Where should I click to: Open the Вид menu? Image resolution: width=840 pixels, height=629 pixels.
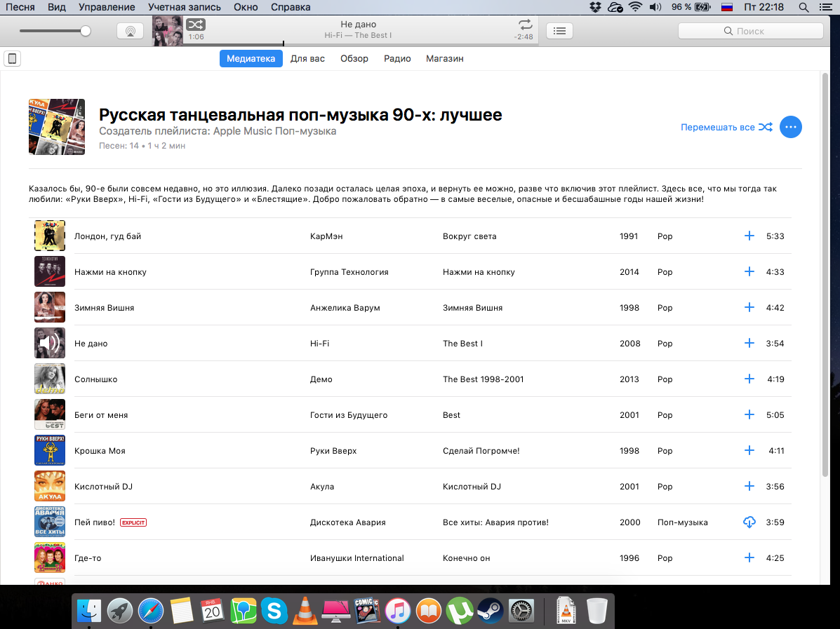[56, 7]
